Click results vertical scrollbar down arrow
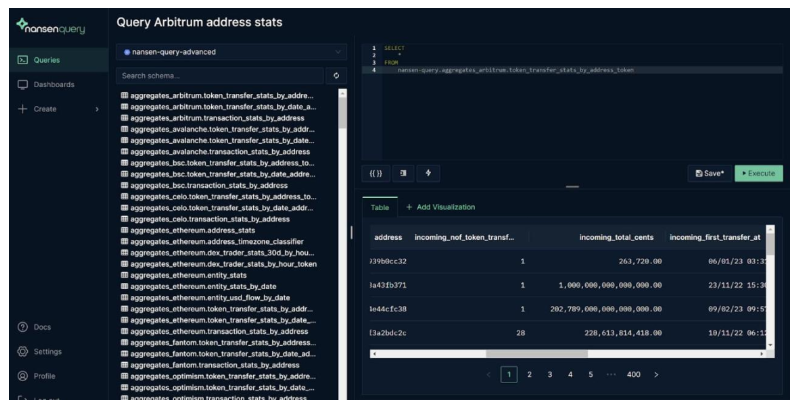The image size is (793, 403). point(770,345)
